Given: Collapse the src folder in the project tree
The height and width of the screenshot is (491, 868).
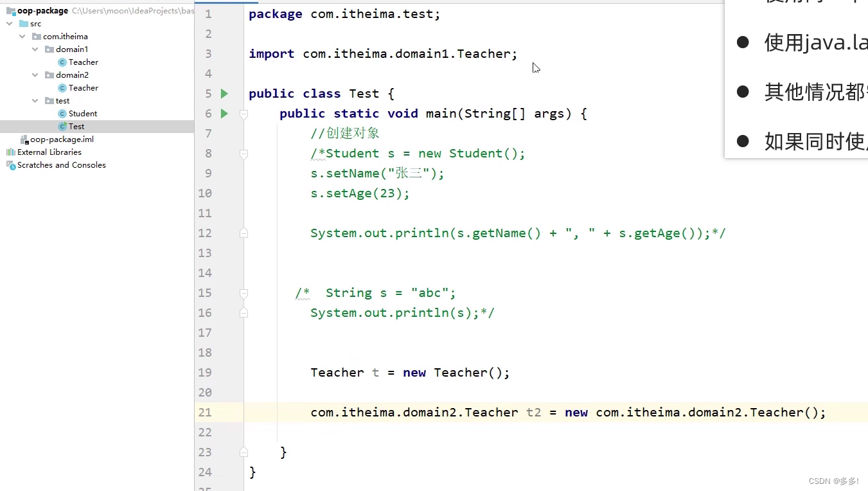Looking at the screenshot, I should [x=10, y=23].
